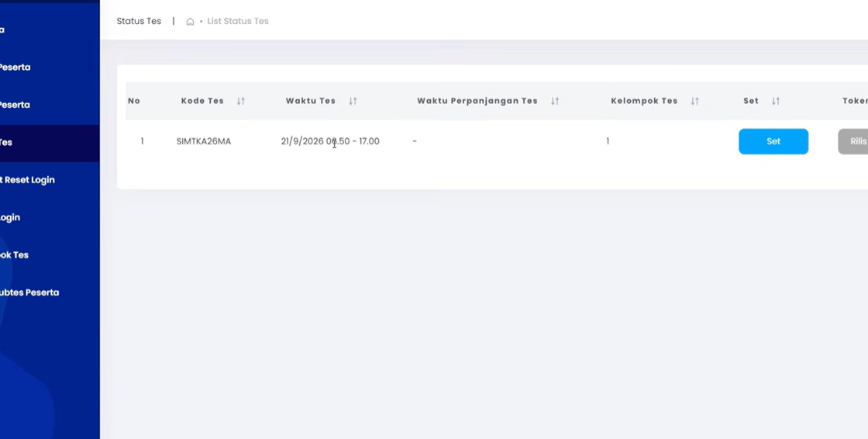The image size is (868, 439).
Task: Open sidebar item ending in 'ok Tes'
Action: [15, 255]
